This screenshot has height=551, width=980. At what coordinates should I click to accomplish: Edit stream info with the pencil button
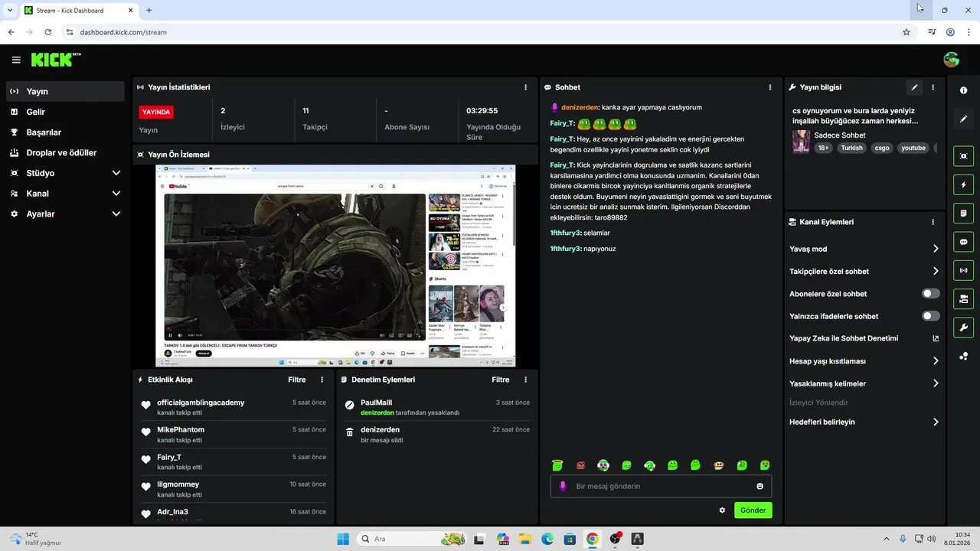click(914, 87)
